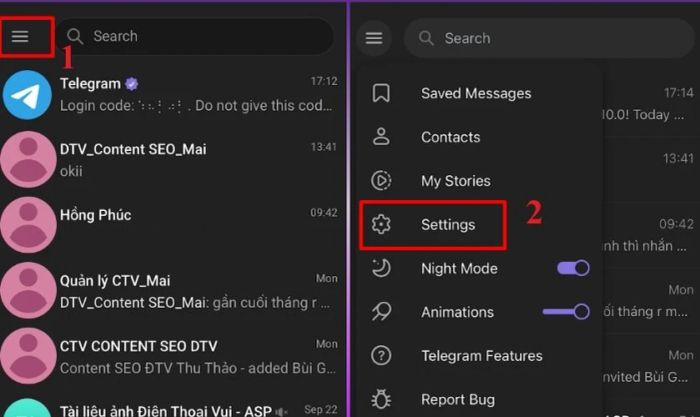700x417 pixels.
Task: Click avatar of DTV_Content SEO_Mai
Action: tap(28, 160)
